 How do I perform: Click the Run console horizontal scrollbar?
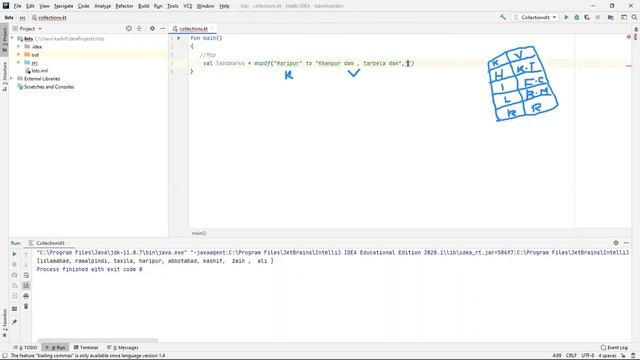97,340
